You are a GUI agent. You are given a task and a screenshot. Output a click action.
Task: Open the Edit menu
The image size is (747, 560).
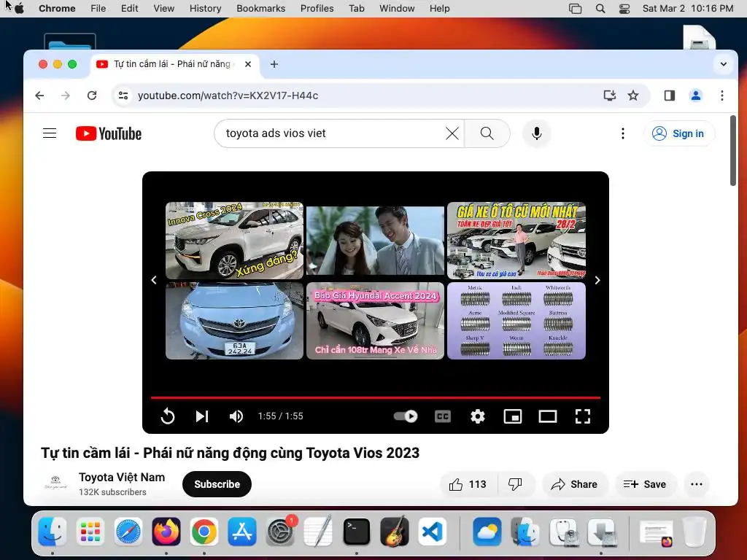(130, 8)
